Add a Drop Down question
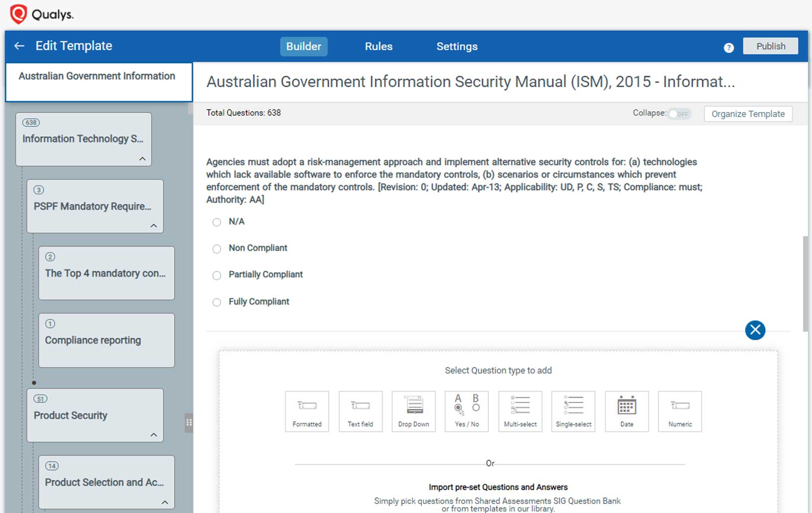This screenshot has height=513, width=812. point(413,411)
